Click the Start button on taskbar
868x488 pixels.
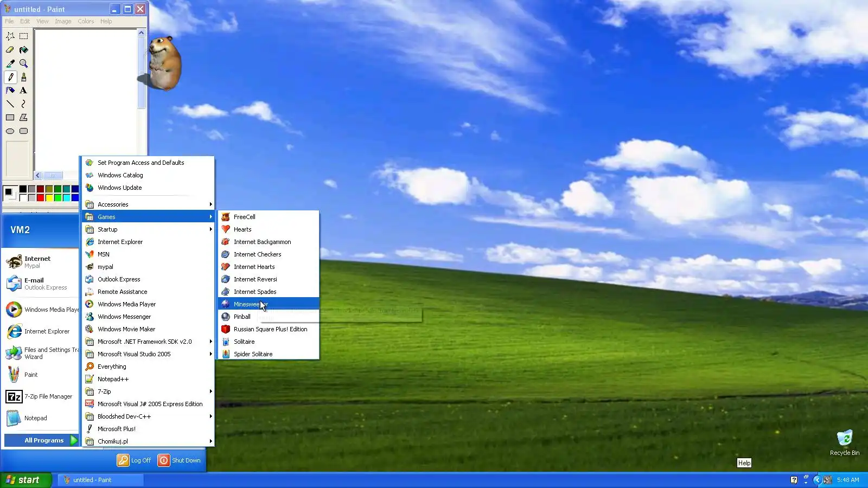click(25, 480)
